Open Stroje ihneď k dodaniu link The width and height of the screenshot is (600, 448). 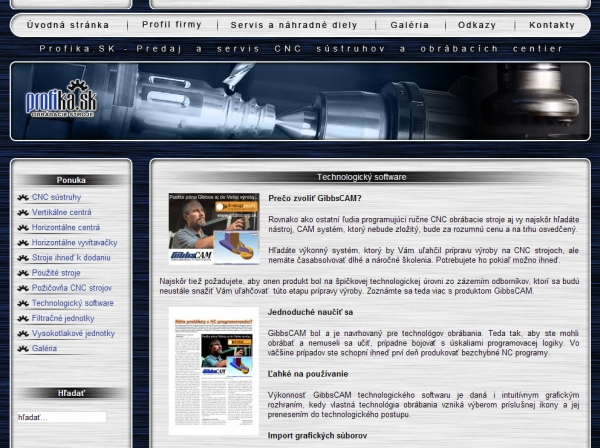click(71, 258)
